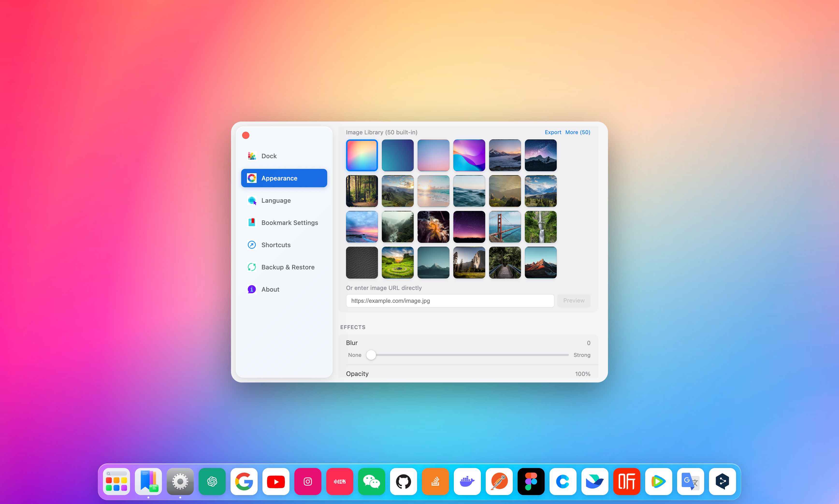Open ChatGPT from the dock
Screen dimensions: 839x504
pos(212,481)
